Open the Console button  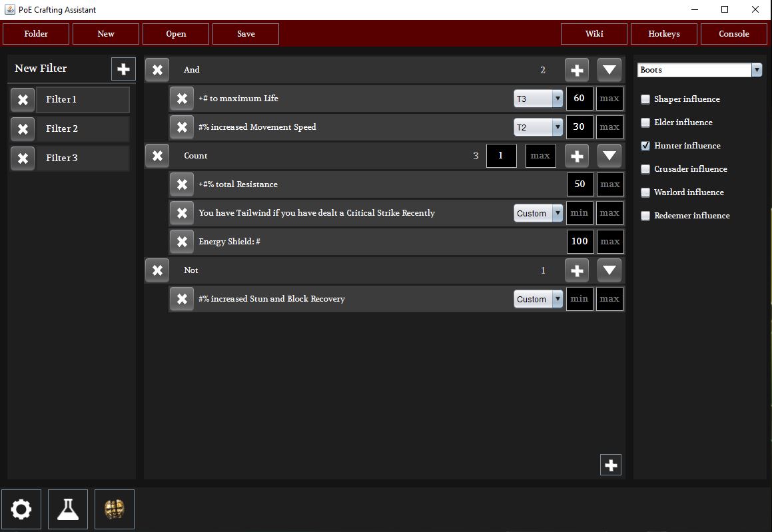[x=734, y=34]
